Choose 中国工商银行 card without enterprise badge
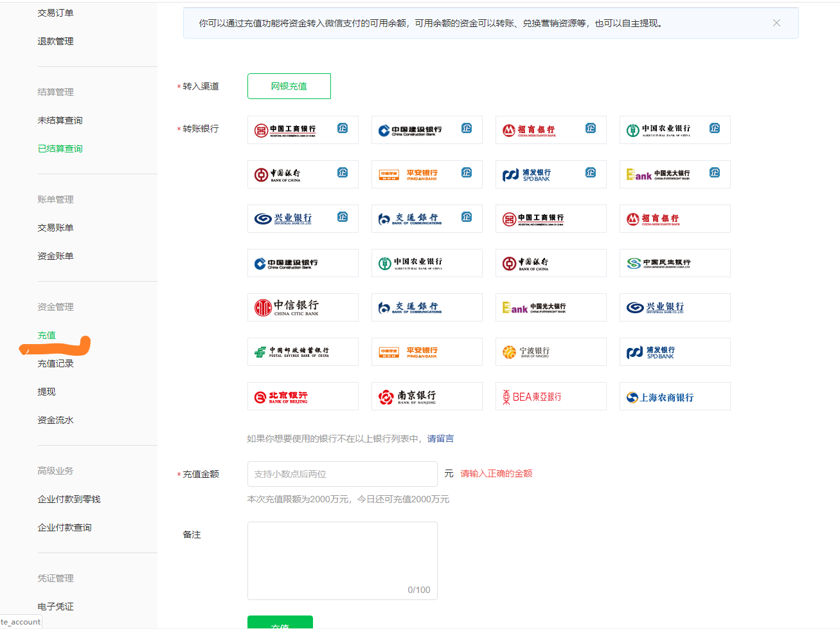This screenshot has width=840, height=629. (551, 219)
